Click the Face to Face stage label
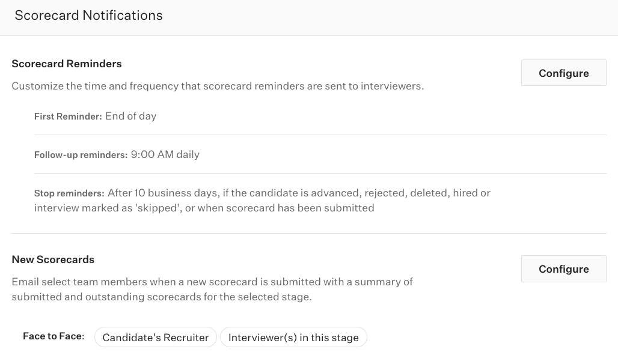 pyautogui.click(x=53, y=336)
